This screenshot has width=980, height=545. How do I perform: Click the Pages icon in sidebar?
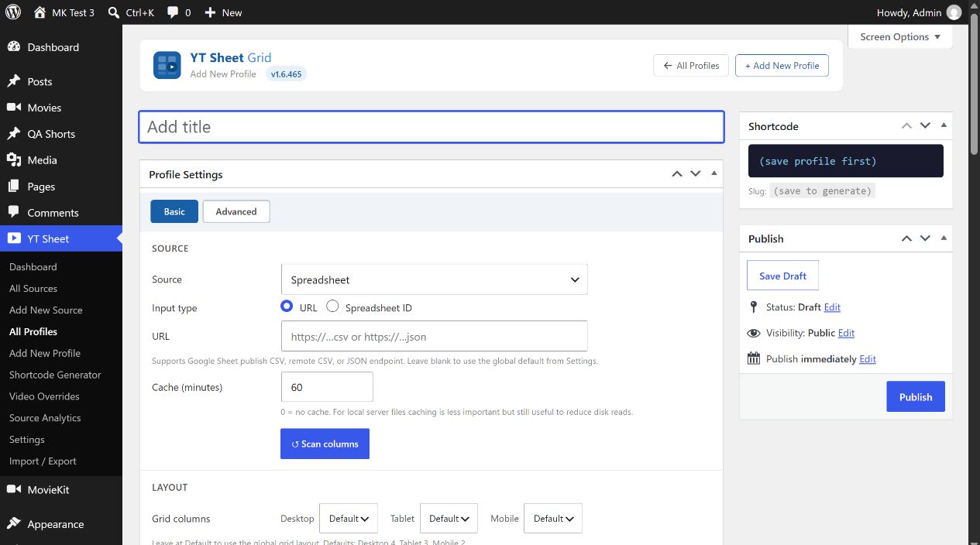pos(14,187)
